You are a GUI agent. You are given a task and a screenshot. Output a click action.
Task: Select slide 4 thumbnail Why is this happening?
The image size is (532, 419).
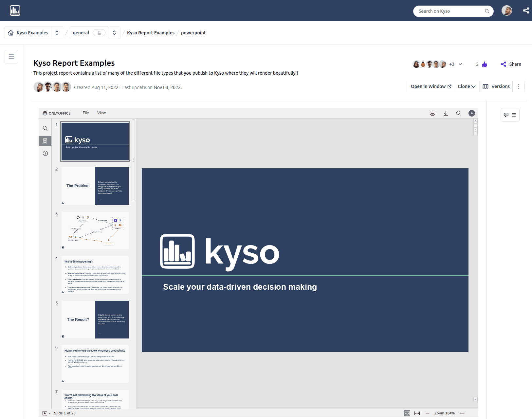tap(95, 275)
